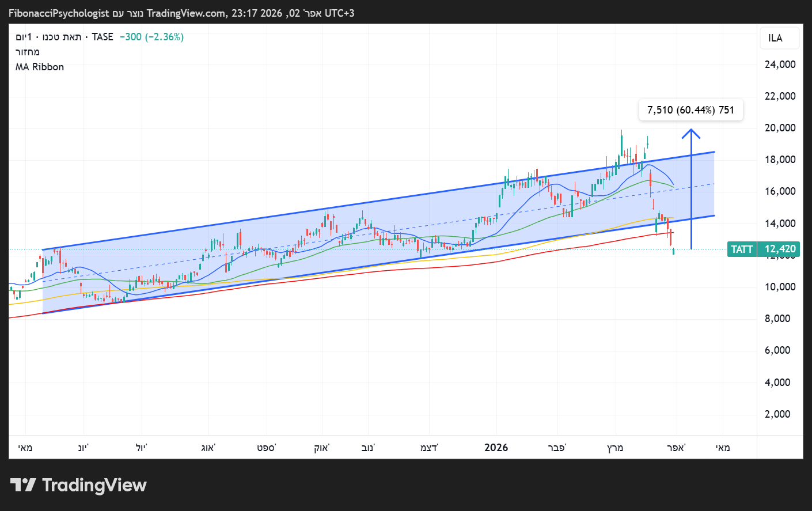Select the 20,000 price level label
812x511 pixels.
[780, 128]
